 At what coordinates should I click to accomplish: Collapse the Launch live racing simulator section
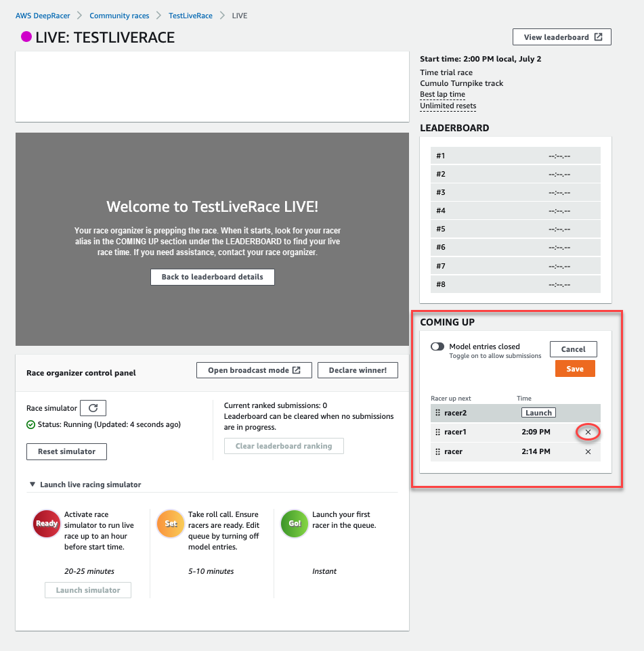pyautogui.click(x=33, y=485)
